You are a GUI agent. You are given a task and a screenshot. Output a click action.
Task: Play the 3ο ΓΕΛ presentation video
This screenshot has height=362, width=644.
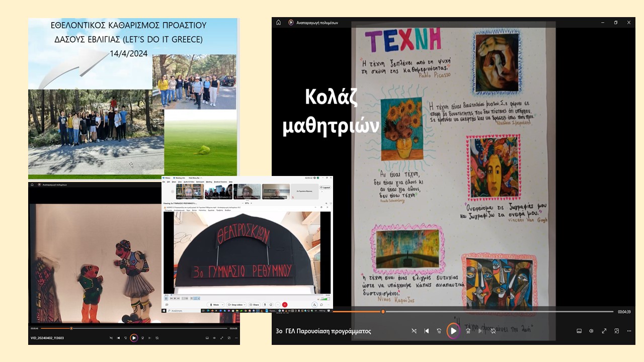(453, 331)
